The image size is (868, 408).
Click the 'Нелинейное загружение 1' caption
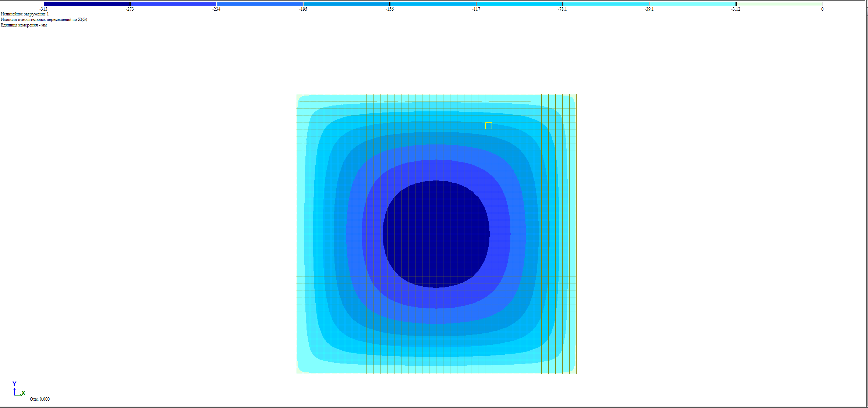pos(25,14)
